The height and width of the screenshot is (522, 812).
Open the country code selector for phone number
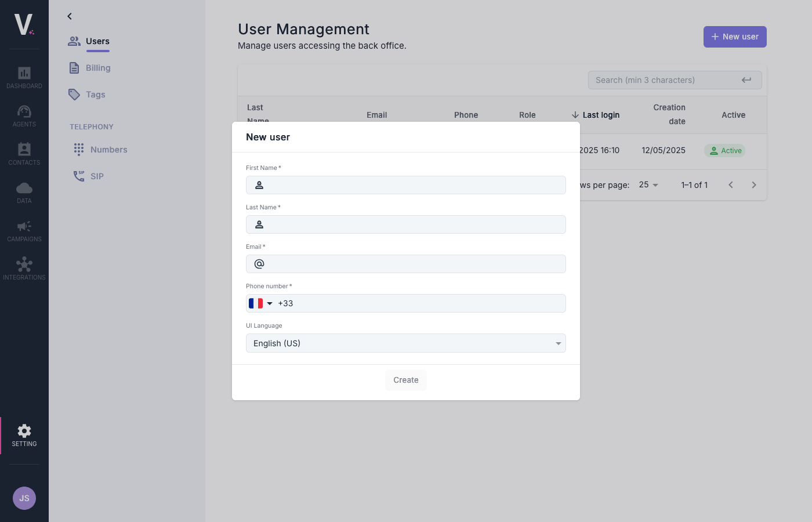261,303
